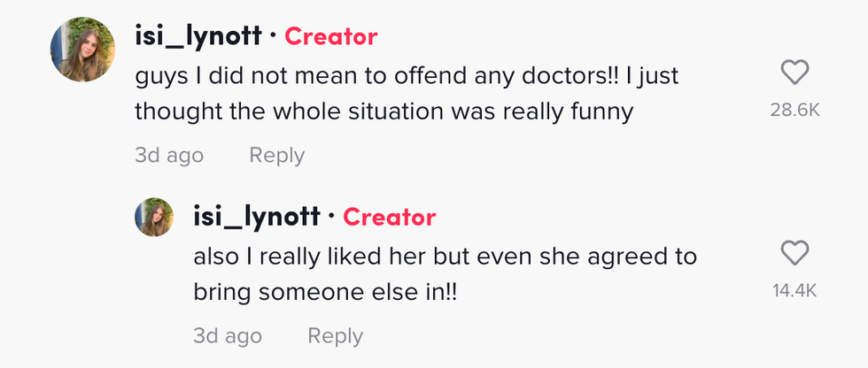The width and height of the screenshot is (868, 368).
Task: Click the 28.6K like count
Action: (794, 110)
